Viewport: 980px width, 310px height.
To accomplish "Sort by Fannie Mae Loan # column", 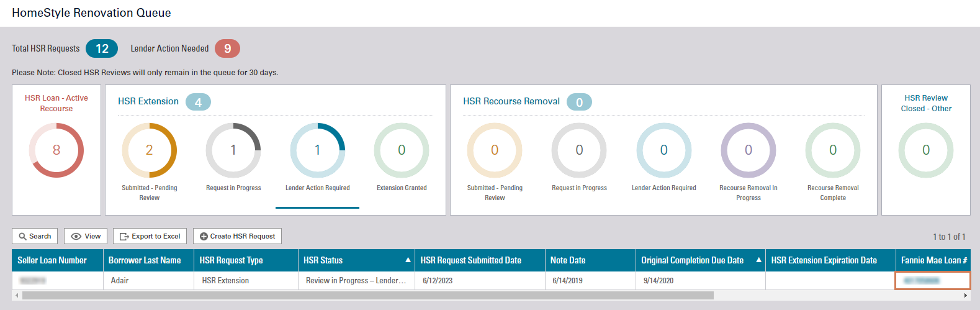I will click(x=933, y=260).
